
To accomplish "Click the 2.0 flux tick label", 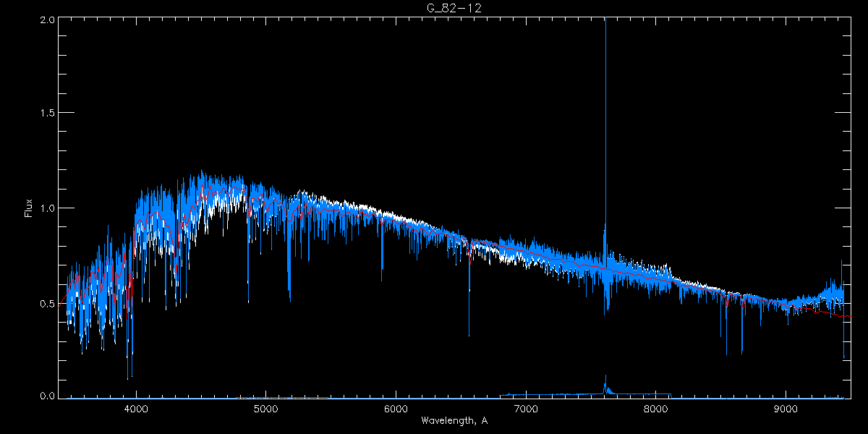I will (48, 20).
